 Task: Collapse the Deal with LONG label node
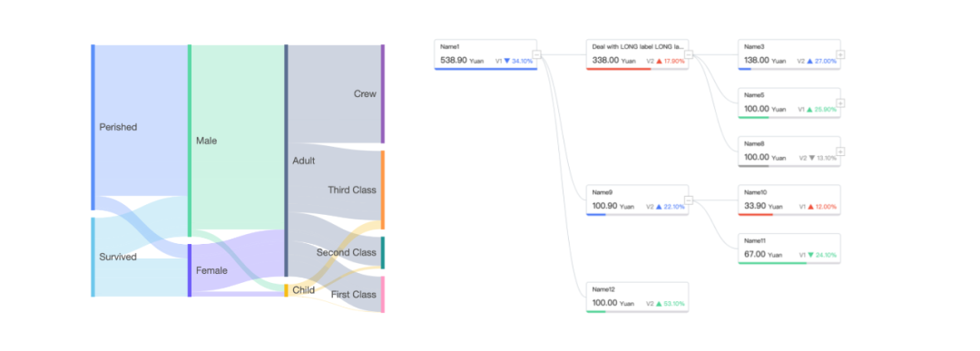pos(689,55)
